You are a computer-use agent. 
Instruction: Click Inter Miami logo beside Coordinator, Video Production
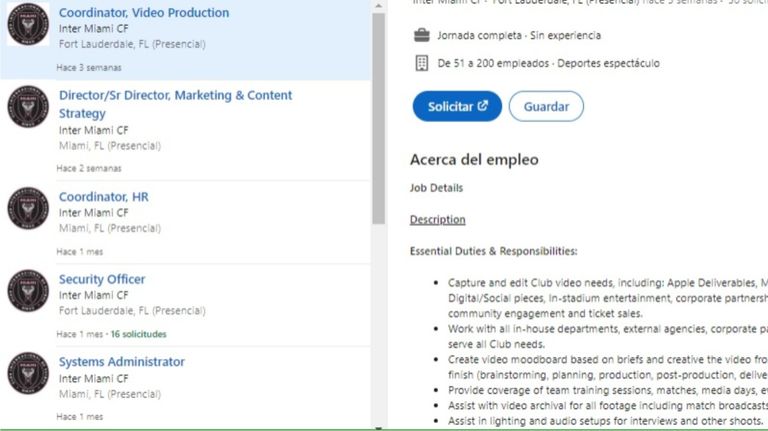click(x=28, y=24)
